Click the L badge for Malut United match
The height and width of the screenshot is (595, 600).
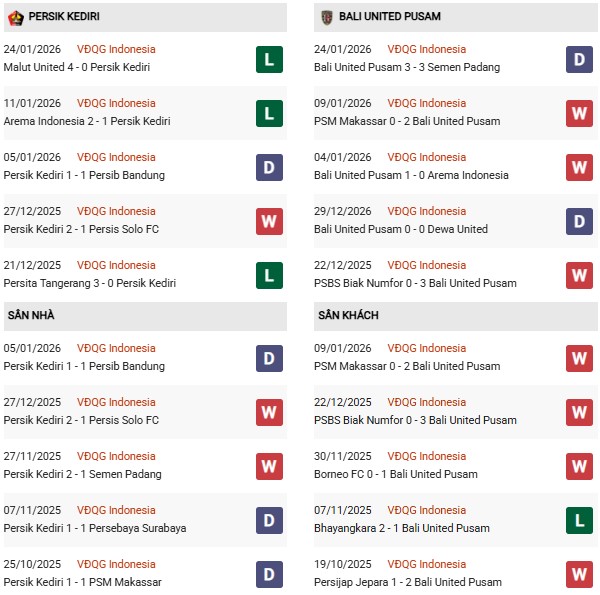click(x=269, y=59)
